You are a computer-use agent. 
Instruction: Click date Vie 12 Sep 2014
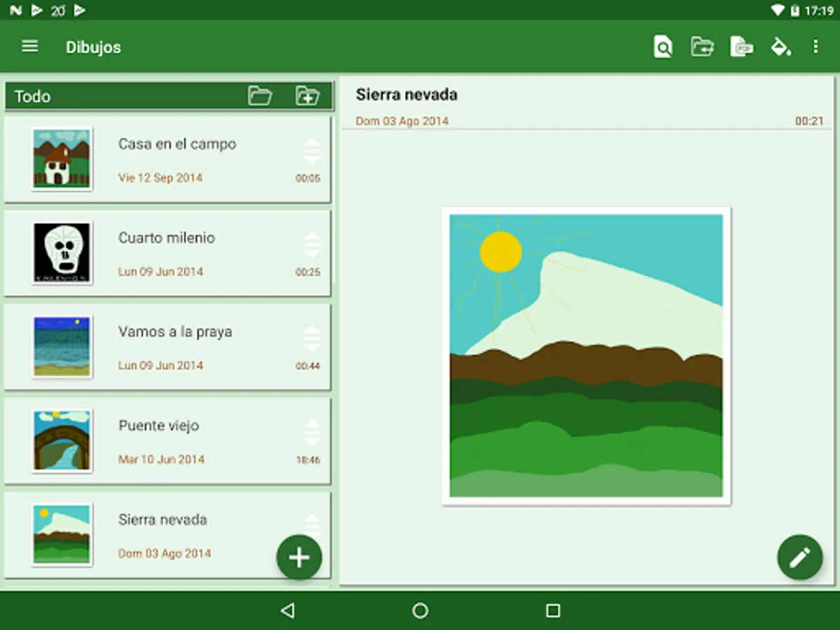tap(160, 178)
